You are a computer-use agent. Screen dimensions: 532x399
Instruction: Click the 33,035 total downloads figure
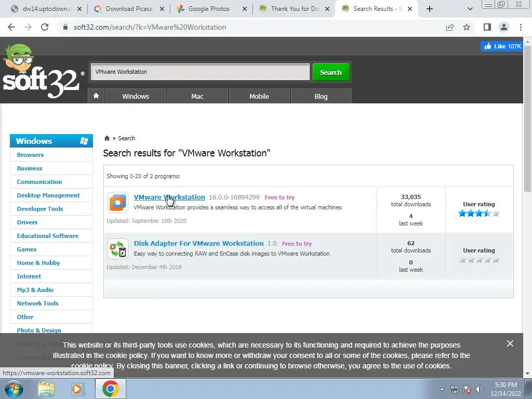(x=411, y=197)
